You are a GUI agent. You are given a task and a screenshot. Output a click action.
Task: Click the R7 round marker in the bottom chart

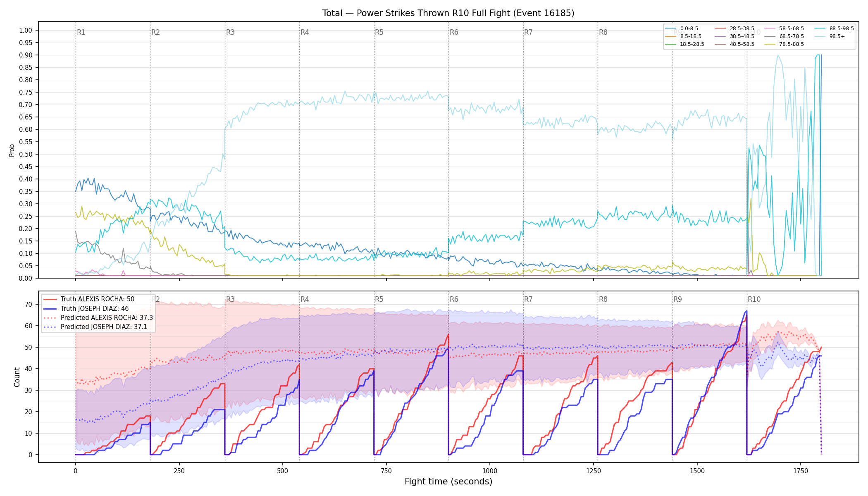(x=528, y=299)
